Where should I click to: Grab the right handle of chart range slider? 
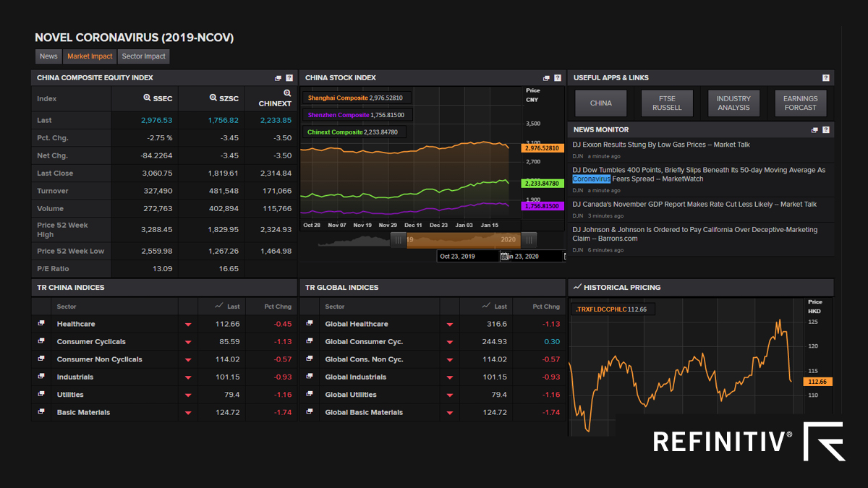click(529, 239)
